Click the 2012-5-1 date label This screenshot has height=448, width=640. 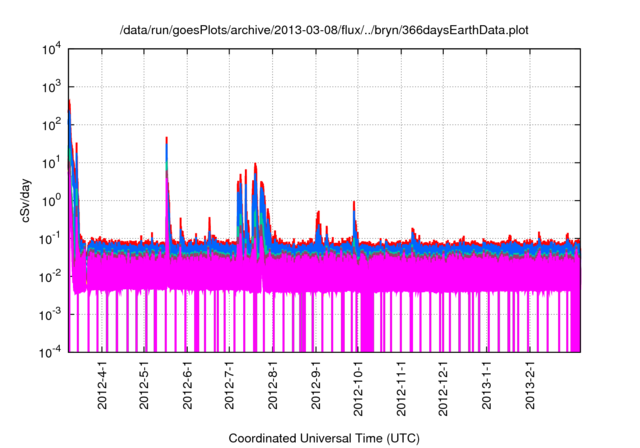point(144,384)
